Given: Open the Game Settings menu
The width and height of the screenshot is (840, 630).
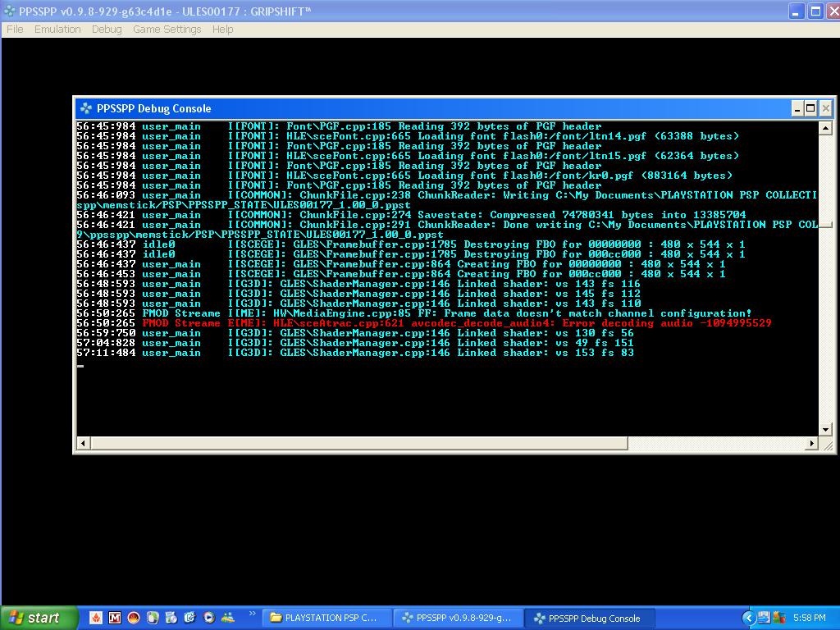Looking at the screenshot, I should (167, 29).
